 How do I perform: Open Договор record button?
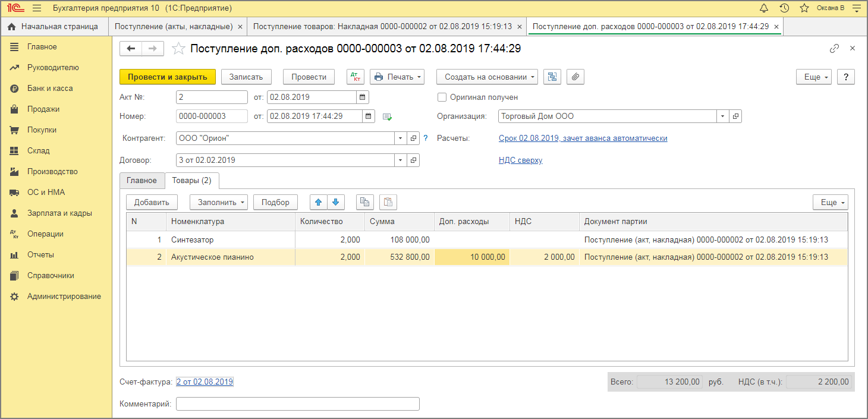(414, 160)
